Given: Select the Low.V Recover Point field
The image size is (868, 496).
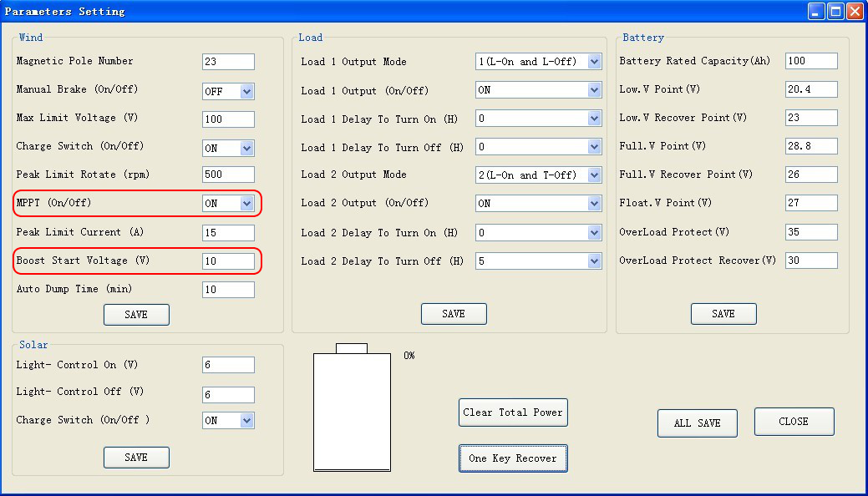Looking at the screenshot, I should click(811, 118).
